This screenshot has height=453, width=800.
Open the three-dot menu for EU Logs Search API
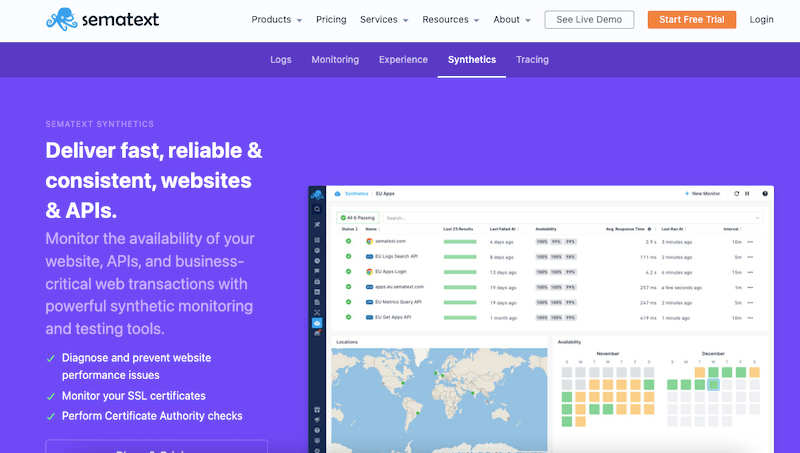[751, 257]
